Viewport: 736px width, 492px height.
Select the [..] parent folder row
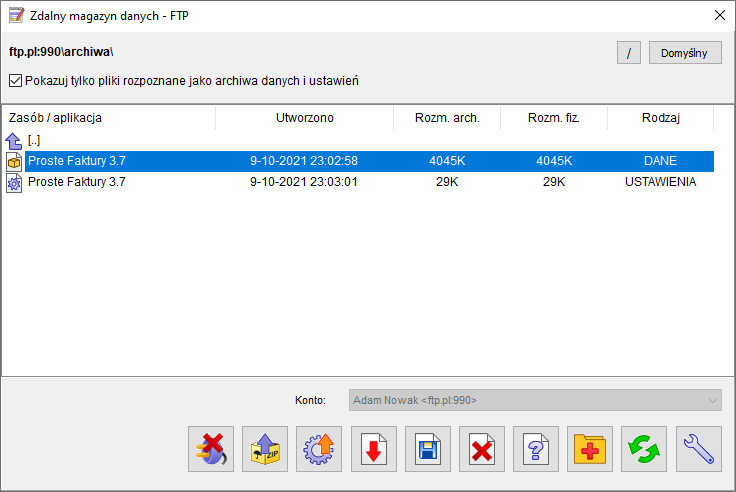(x=34, y=140)
